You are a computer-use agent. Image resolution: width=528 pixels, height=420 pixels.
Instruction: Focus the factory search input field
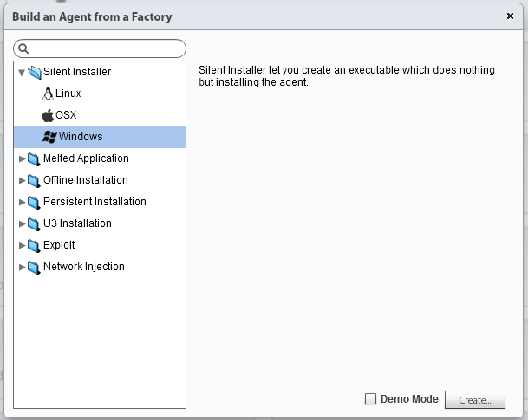tap(106, 49)
